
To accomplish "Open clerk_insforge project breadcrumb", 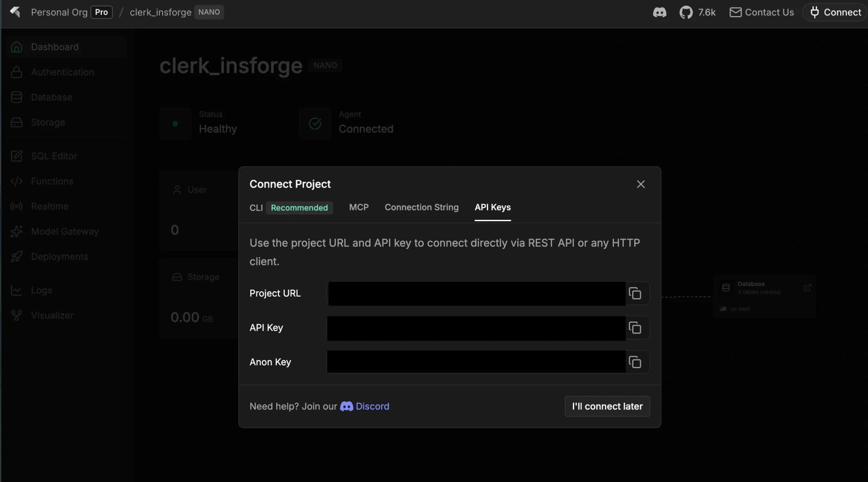I will pyautogui.click(x=160, y=12).
